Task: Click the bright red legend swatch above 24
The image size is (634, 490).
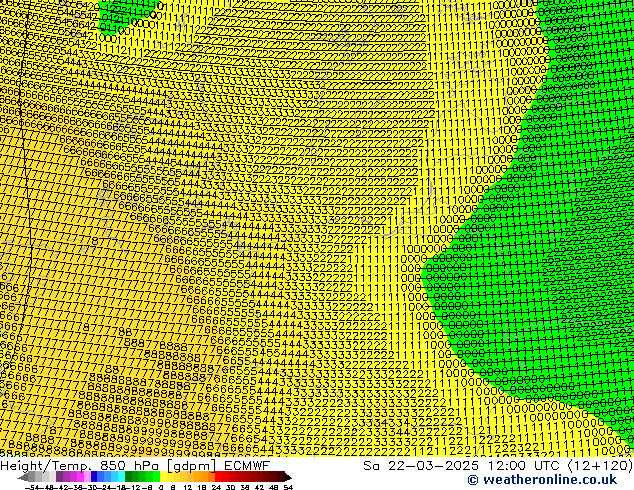Action: pos(218,476)
